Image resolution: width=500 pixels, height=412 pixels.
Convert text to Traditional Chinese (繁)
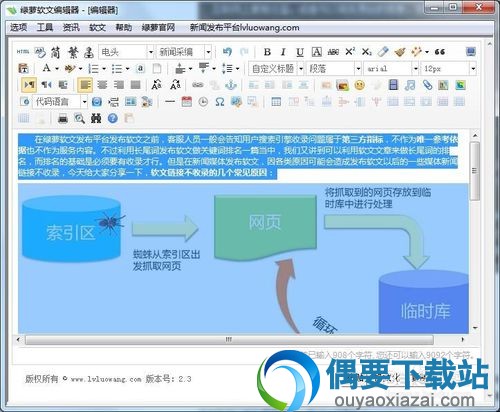point(73,52)
